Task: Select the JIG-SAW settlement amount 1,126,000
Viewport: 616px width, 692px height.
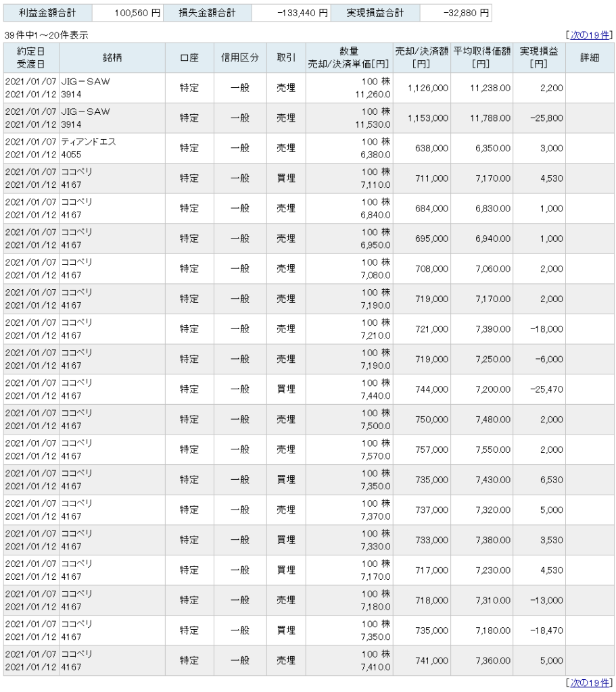Action: pos(427,88)
